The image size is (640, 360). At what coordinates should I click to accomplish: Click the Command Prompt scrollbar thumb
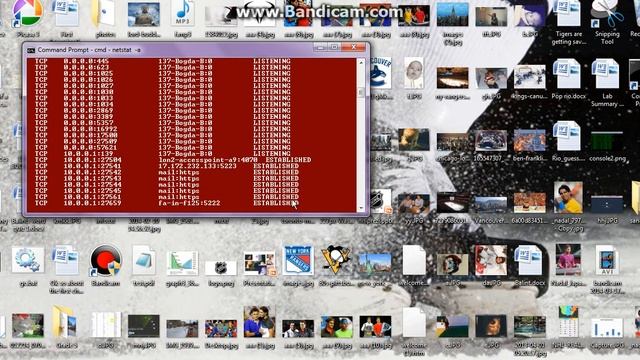361,92
